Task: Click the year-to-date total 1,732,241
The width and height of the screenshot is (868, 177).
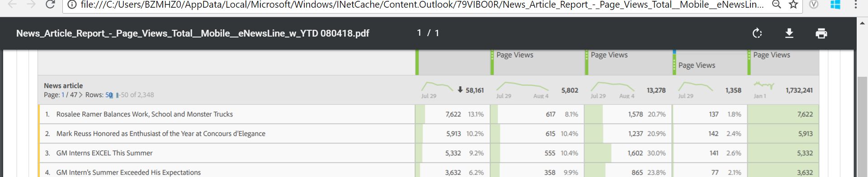Action: pyautogui.click(x=799, y=90)
